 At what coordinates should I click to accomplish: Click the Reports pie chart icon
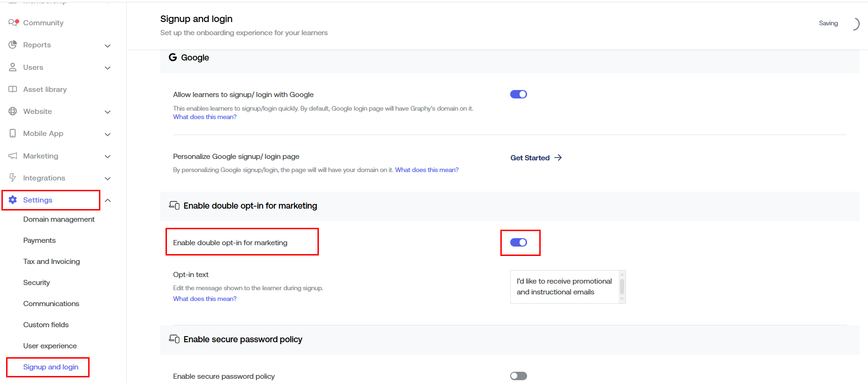click(13, 45)
